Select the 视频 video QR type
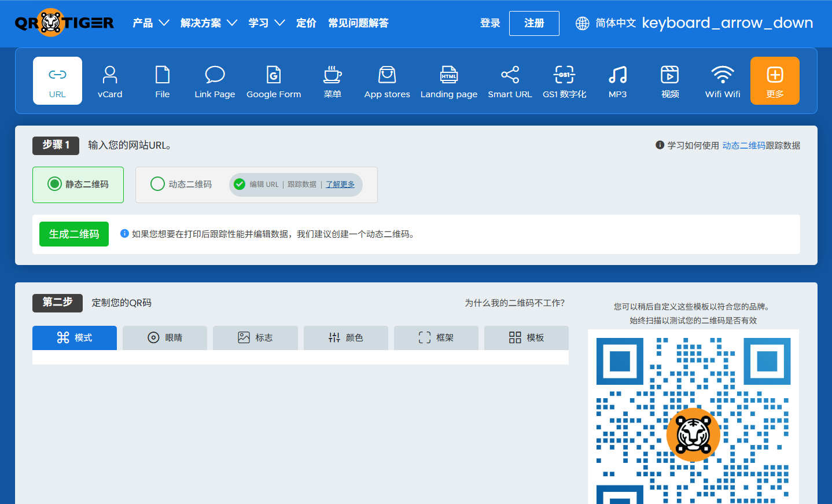The height and width of the screenshot is (504, 832). [x=670, y=81]
